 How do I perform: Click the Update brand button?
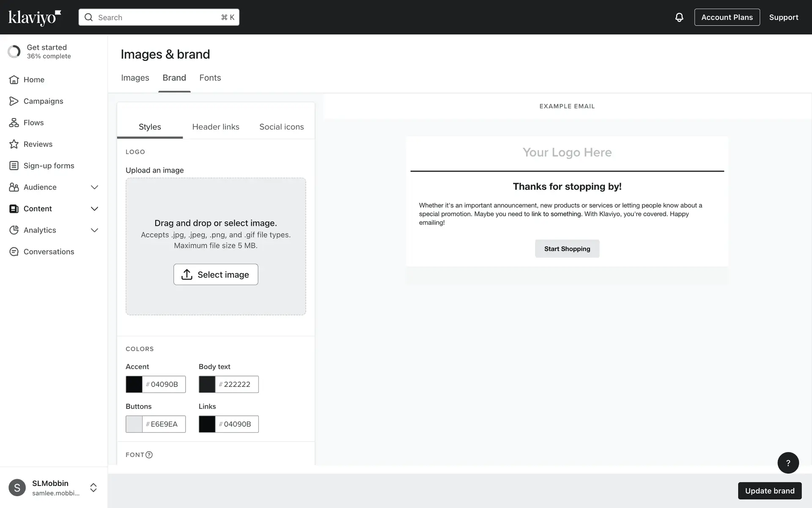(x=769, y=491)
